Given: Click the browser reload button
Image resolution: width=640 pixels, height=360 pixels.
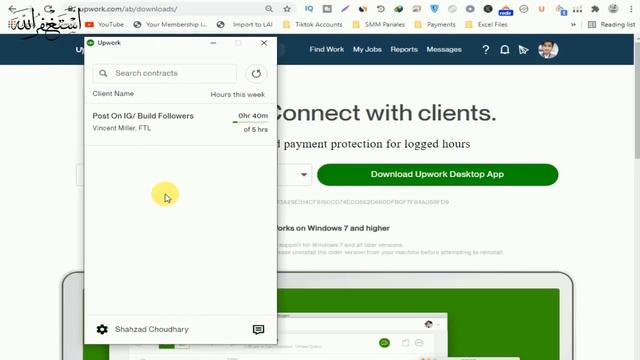Looking at the screenshot, I should pyautogui.click(x=49, y=9).
